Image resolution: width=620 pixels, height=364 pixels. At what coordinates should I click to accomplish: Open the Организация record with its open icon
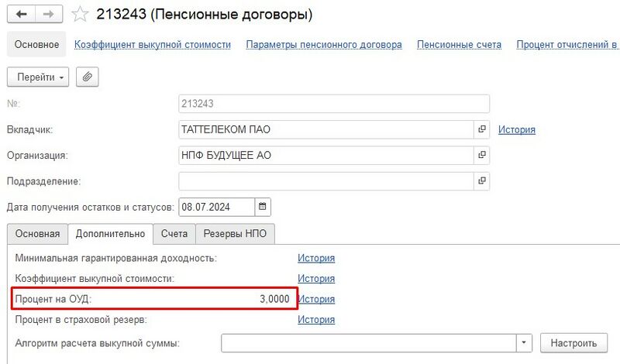[481, 155]
